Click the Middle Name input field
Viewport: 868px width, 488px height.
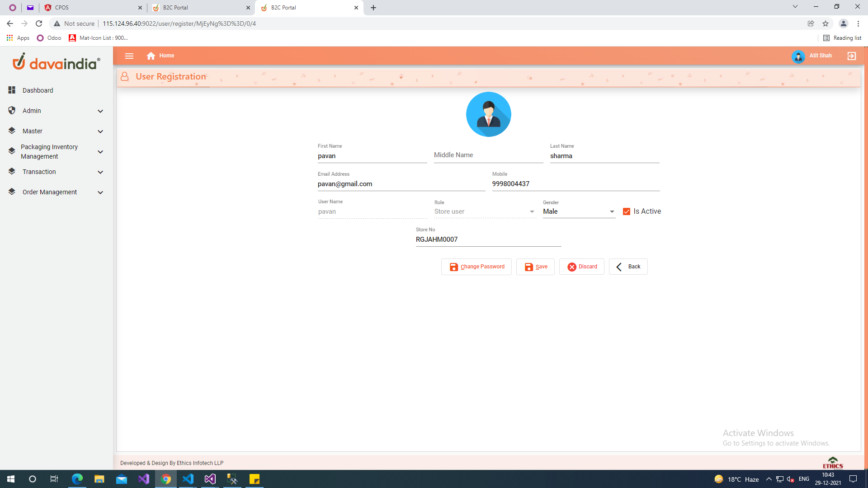[488, 155]
